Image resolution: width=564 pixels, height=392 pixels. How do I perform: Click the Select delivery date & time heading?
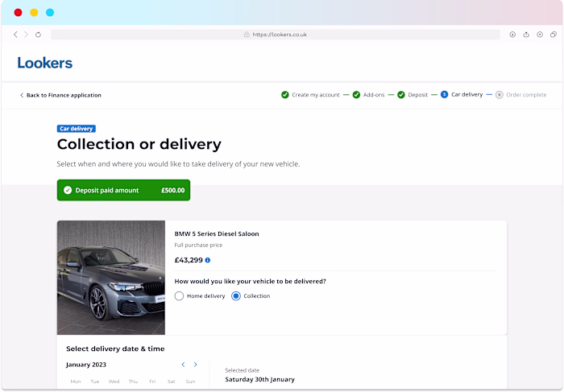tap(115, 349)
